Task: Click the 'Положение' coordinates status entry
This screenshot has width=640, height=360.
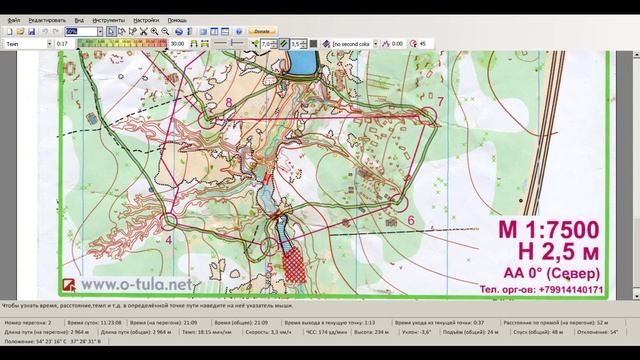Action: pos(53,341)
